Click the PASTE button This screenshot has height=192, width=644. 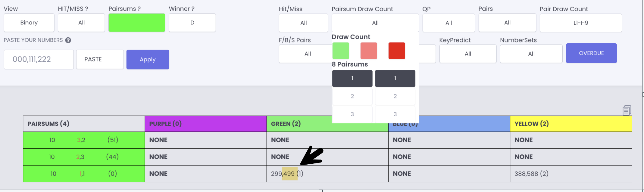pyautogui.click(x=100, y=59)
